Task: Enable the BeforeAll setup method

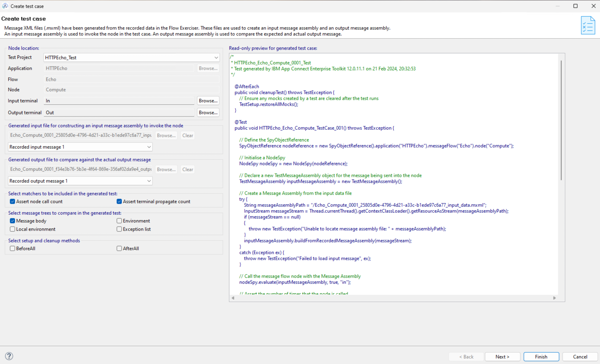Action: (x=12, y=248)
